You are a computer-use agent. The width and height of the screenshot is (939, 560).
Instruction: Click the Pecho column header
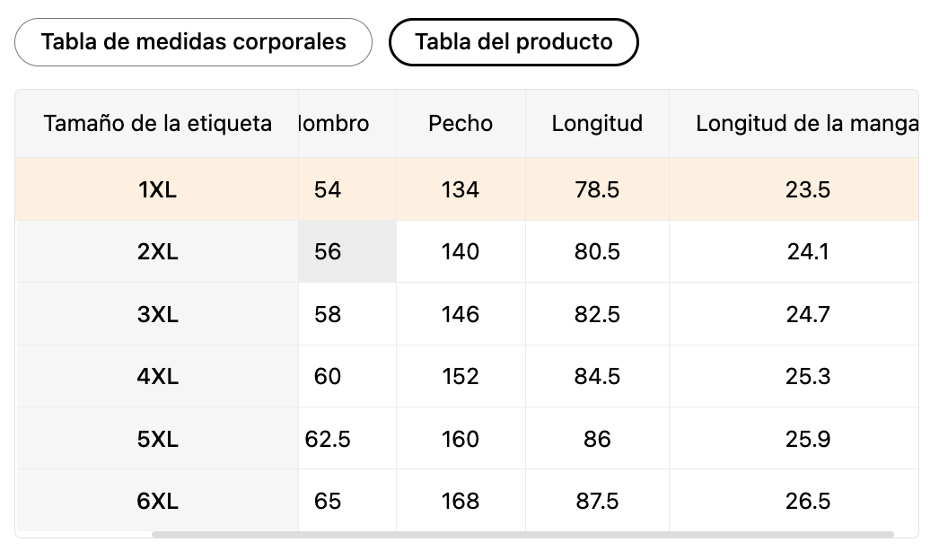point(461,124)
